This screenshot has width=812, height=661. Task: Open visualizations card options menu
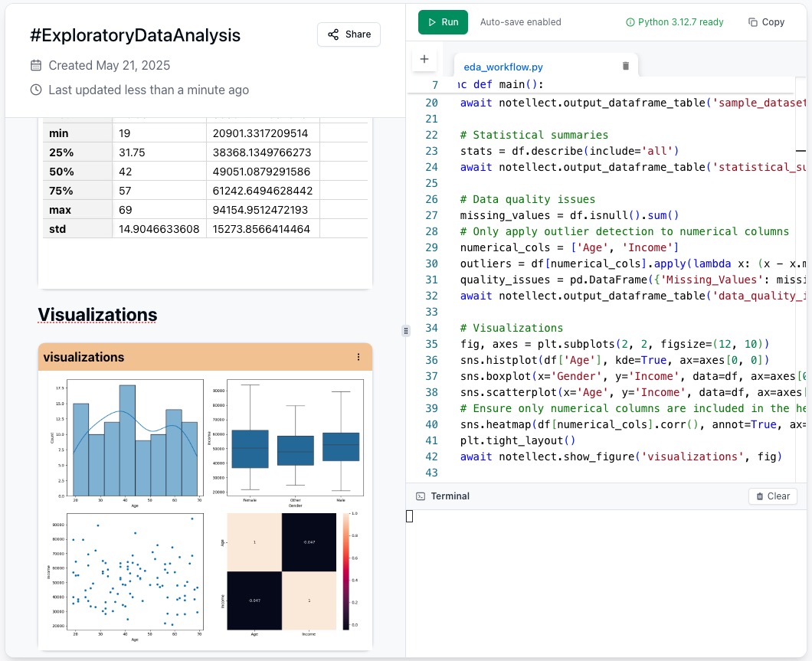359,357
